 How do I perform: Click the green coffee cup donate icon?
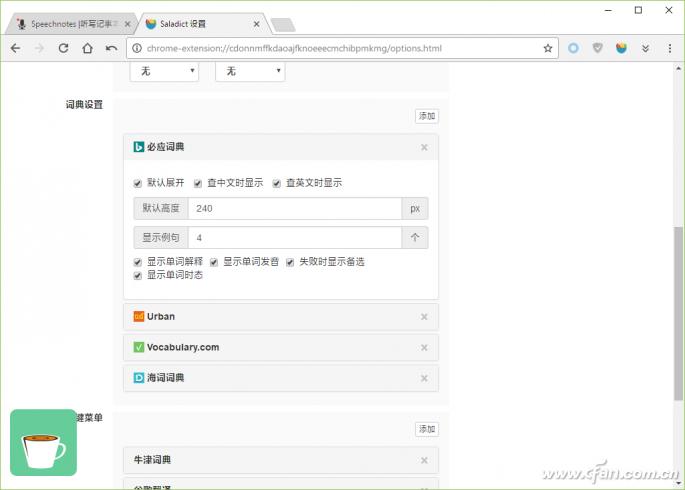43,442
